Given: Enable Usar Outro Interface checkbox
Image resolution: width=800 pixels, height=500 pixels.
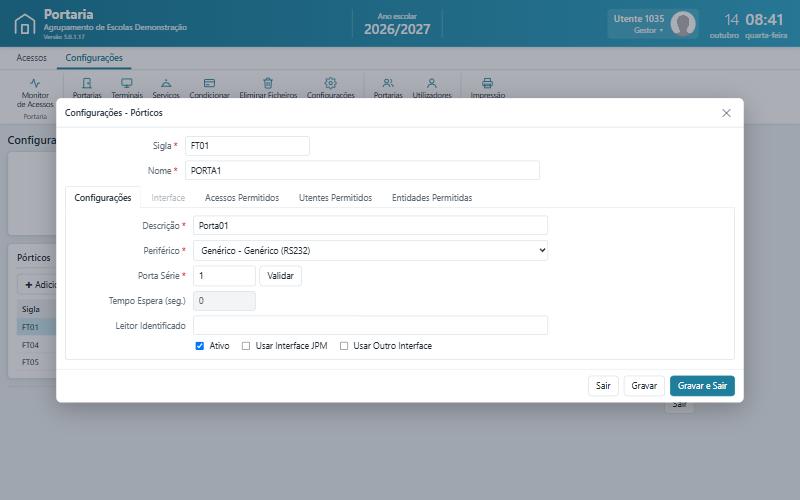Looking at the screenshot, I should coord(344,346).
